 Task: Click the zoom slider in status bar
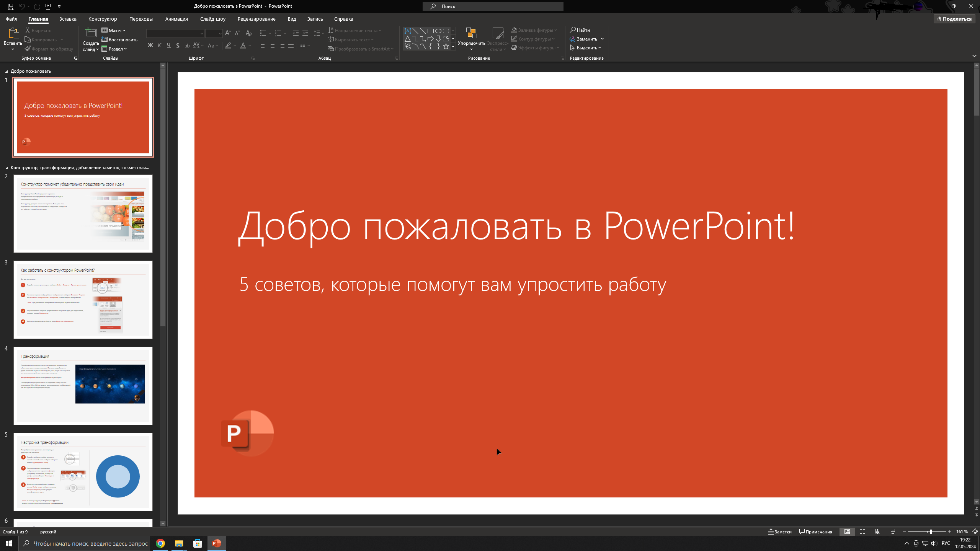[927, 531]
